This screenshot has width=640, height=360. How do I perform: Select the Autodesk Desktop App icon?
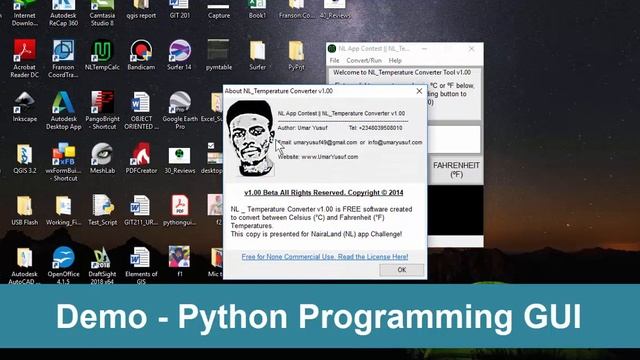click(x=63, y=110)
